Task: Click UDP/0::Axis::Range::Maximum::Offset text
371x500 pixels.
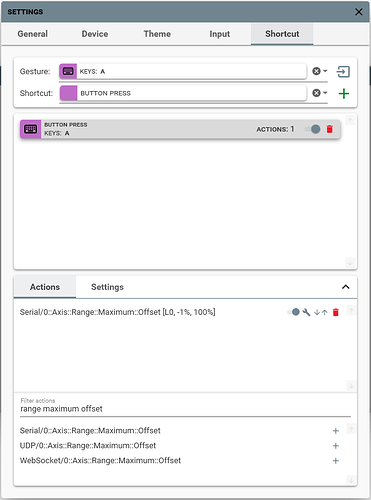Action: [88, 446]
